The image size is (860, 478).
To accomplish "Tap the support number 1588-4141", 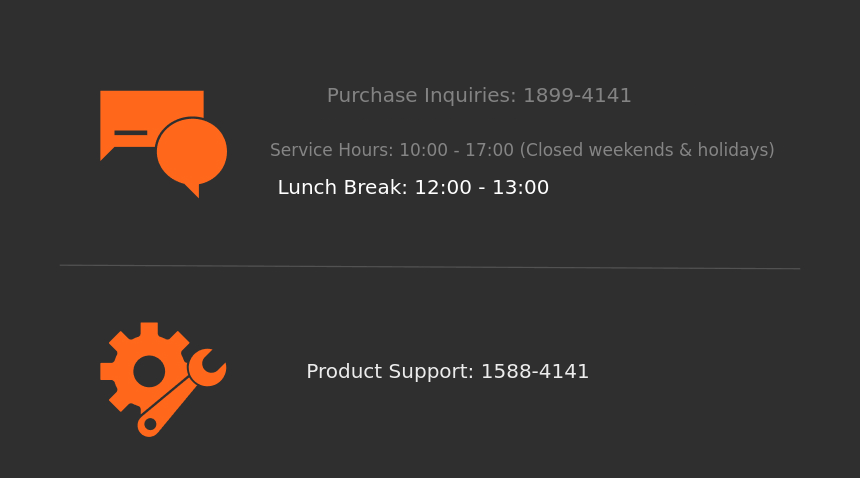I will tap(535, 372).
